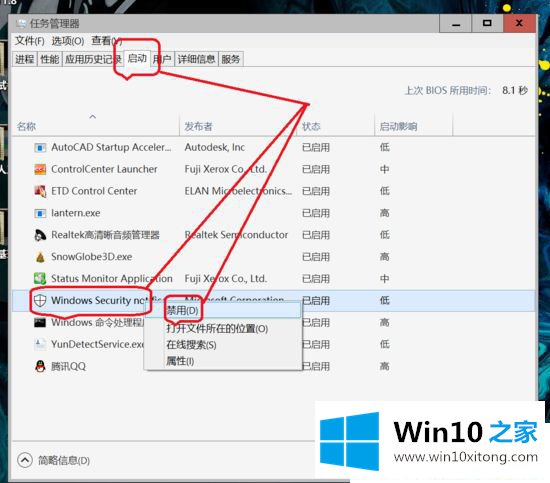This screenshot has height=483, width=550.
Task: Choose 打开文件所在的位置(O) in context menu
Action: coord(217,329)
